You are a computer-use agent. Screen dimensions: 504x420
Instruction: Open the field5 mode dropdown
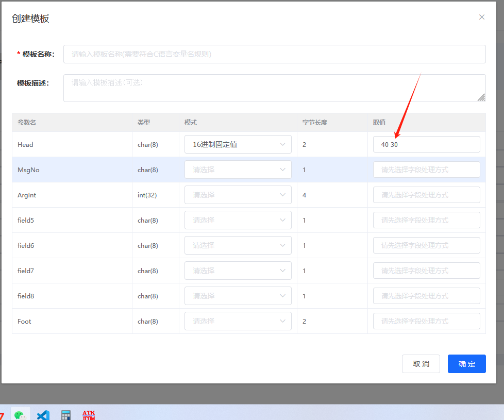[238, 220]
